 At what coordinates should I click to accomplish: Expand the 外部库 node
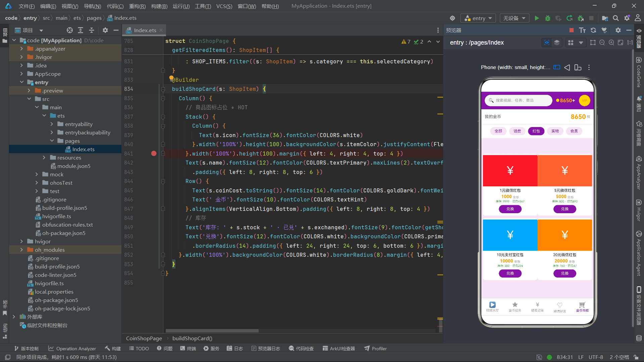coord(14,317)
